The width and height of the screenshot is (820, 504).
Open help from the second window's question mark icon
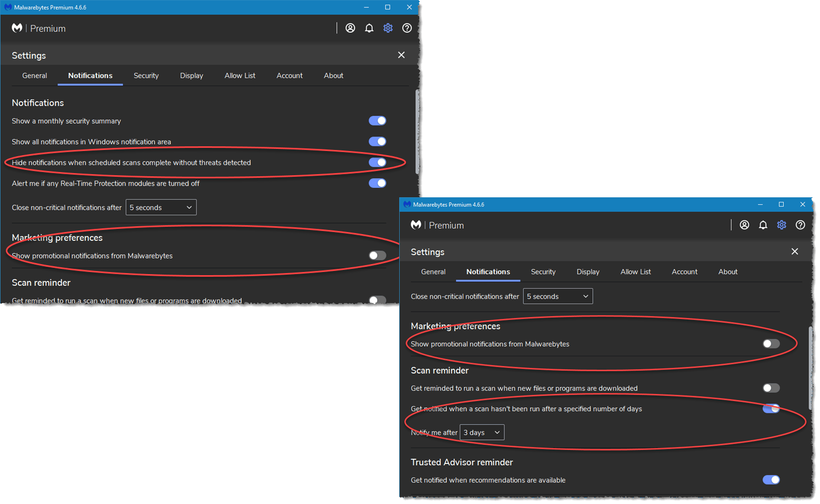800,225
